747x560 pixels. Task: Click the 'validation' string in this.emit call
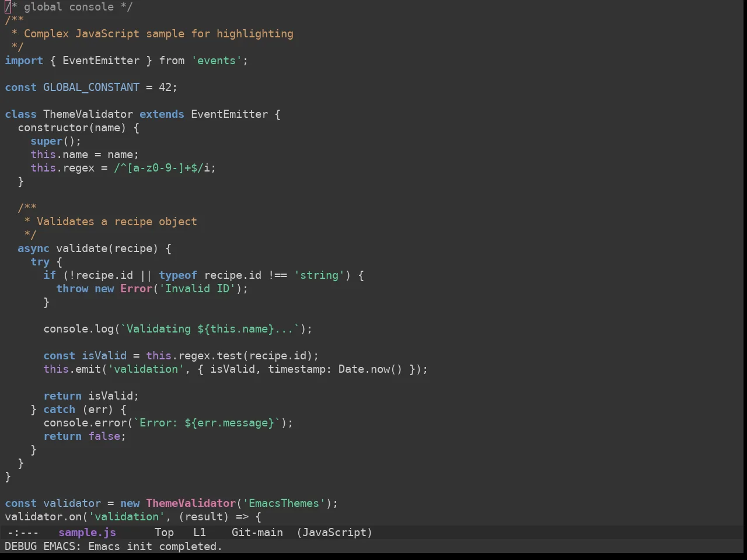[146, 369]
